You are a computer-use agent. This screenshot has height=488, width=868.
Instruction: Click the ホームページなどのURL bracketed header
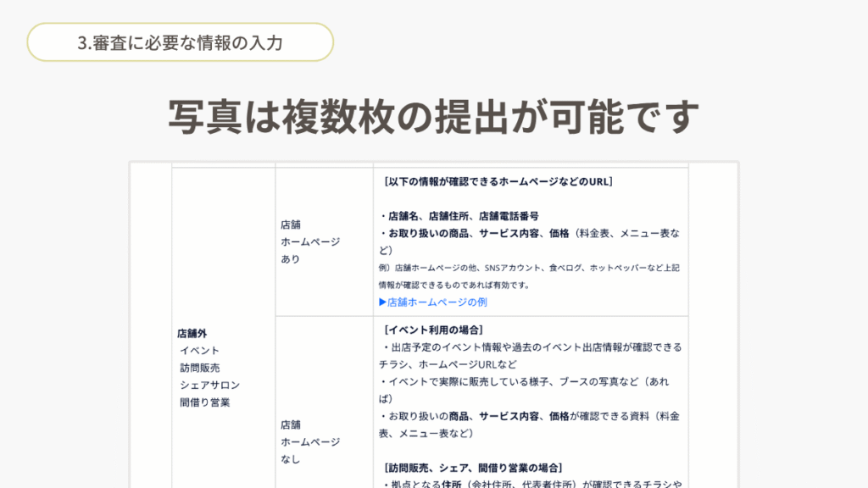(498, 181)
